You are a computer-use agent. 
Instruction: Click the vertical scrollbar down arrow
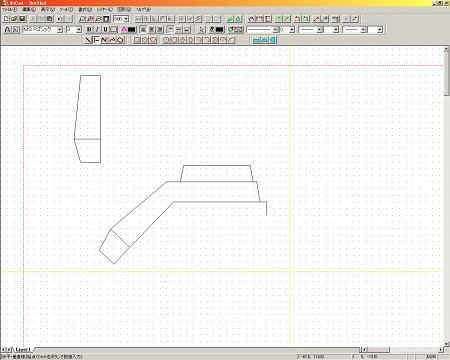pyautogui.click(x=447, y=344)
